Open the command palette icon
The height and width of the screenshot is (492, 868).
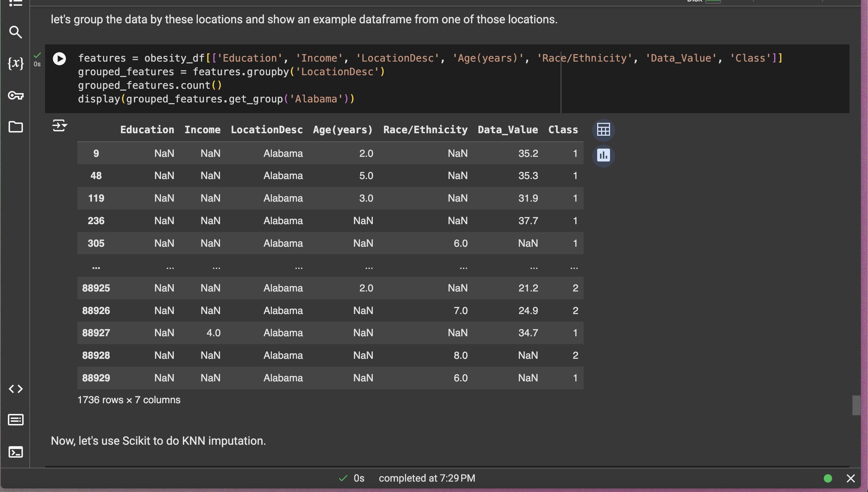click(x=15, y=420)
